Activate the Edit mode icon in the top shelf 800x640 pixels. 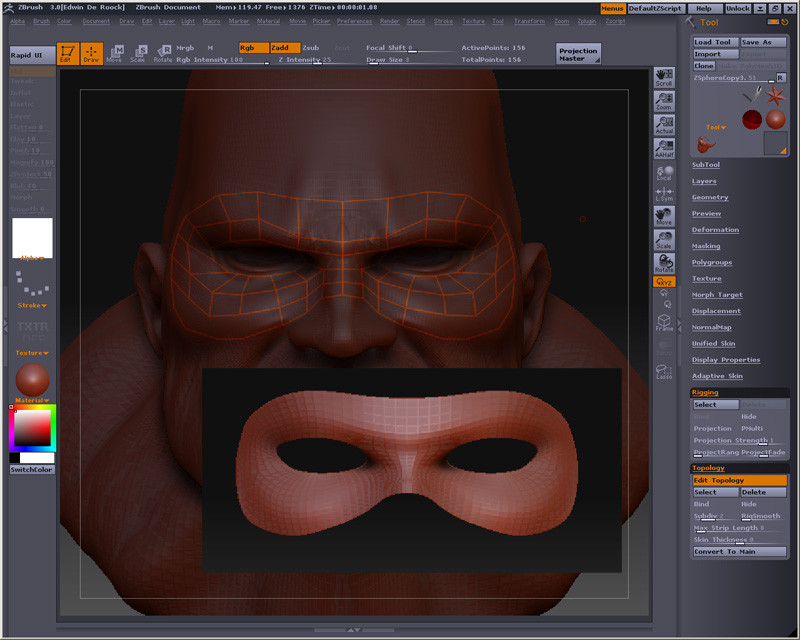coord(68,53)
